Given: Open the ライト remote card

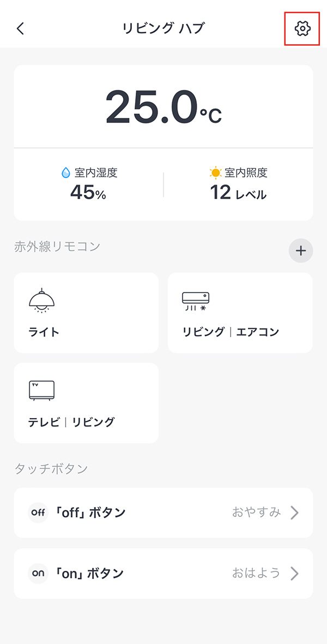Looking at the screenshot, I should point(86,313).
